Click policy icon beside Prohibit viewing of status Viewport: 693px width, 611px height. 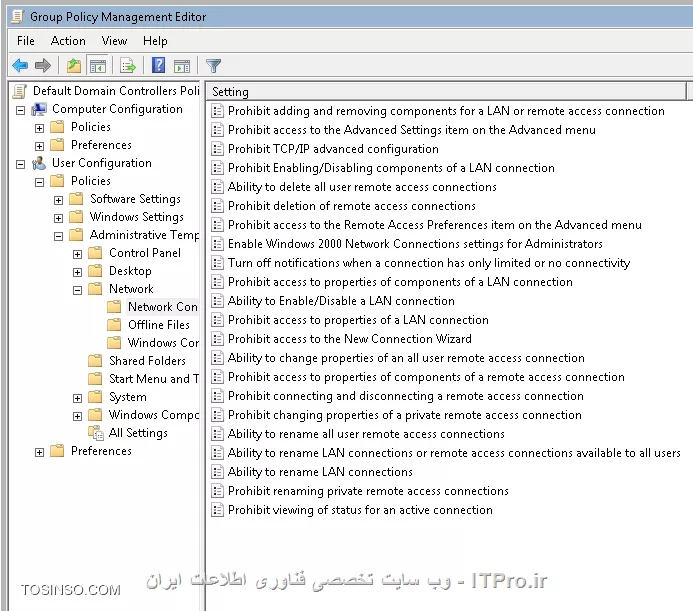(x=217, y=510)
